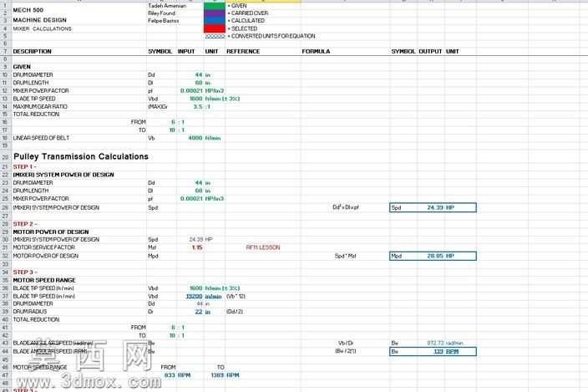Click the author cell Tadeh Armenian

[x=167, y=6]
